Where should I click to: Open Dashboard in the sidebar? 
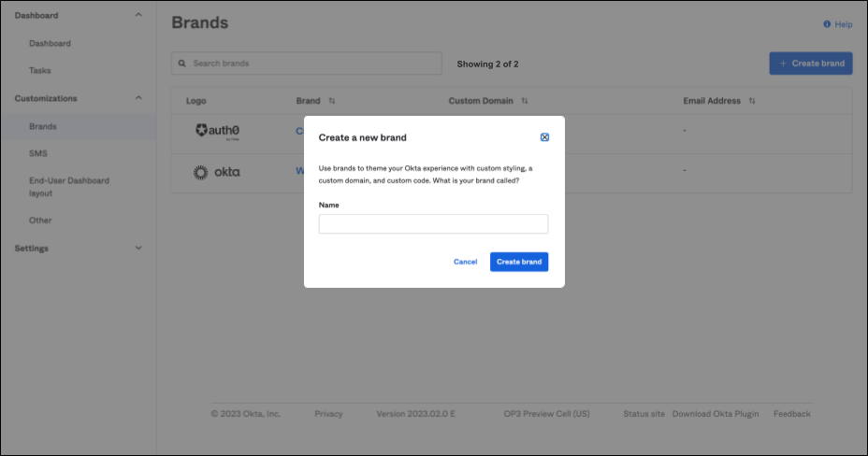pyautogui.click(x=50, y=43)
